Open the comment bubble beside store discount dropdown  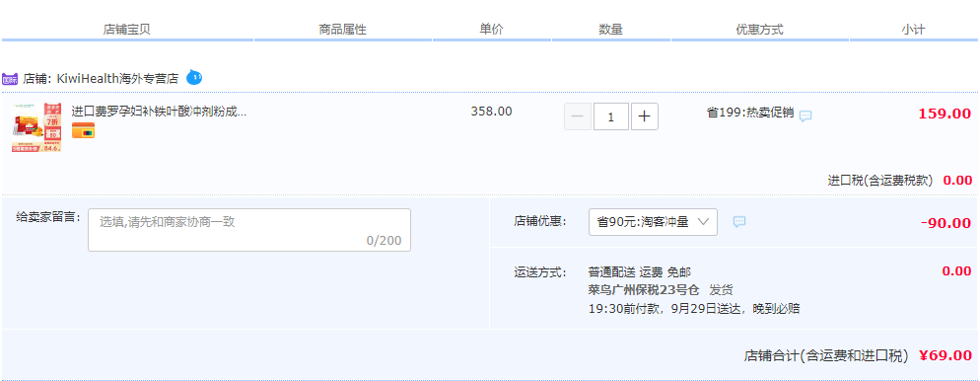point(739,221)
